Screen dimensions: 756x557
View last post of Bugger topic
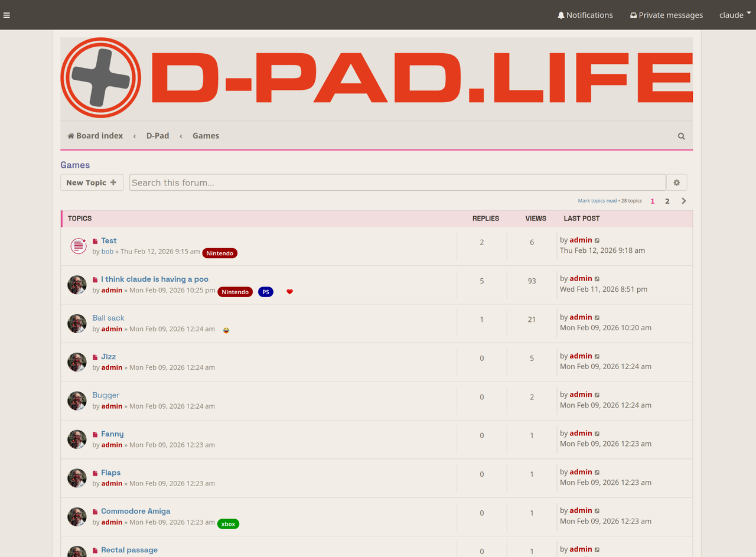pyautogui.click(x=597, y=395)
